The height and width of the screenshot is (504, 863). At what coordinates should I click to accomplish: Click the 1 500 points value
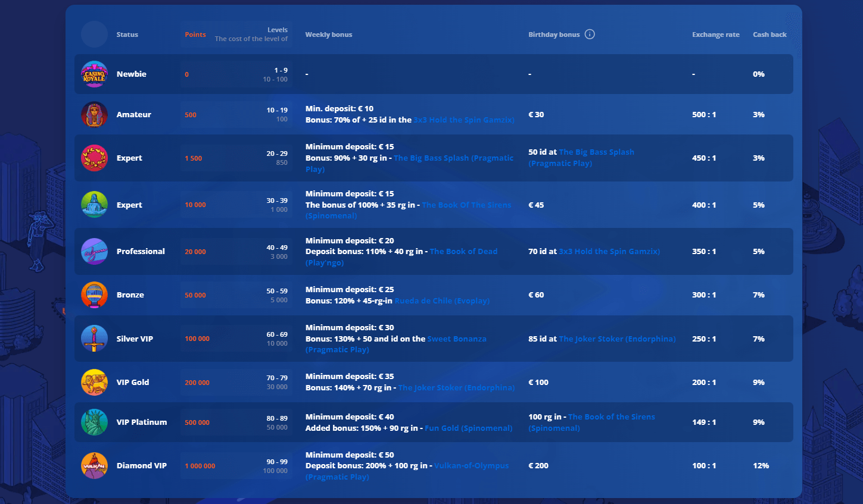click(x=194, y=158)
